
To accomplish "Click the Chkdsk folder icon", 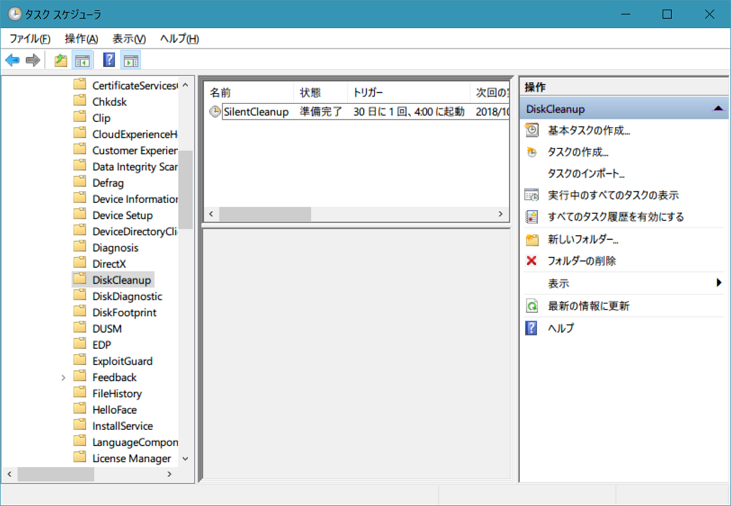I will pyautogui.click(x=80, y=101).
